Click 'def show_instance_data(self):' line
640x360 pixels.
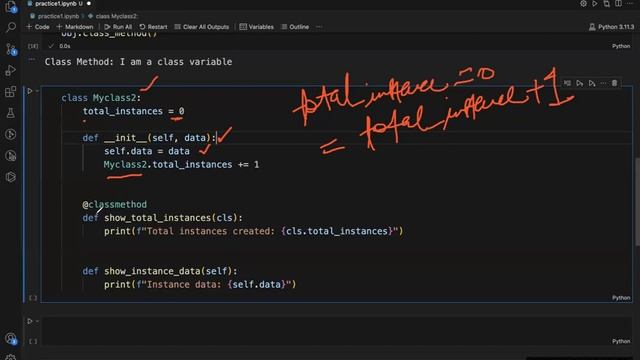(x=160, y=271)
